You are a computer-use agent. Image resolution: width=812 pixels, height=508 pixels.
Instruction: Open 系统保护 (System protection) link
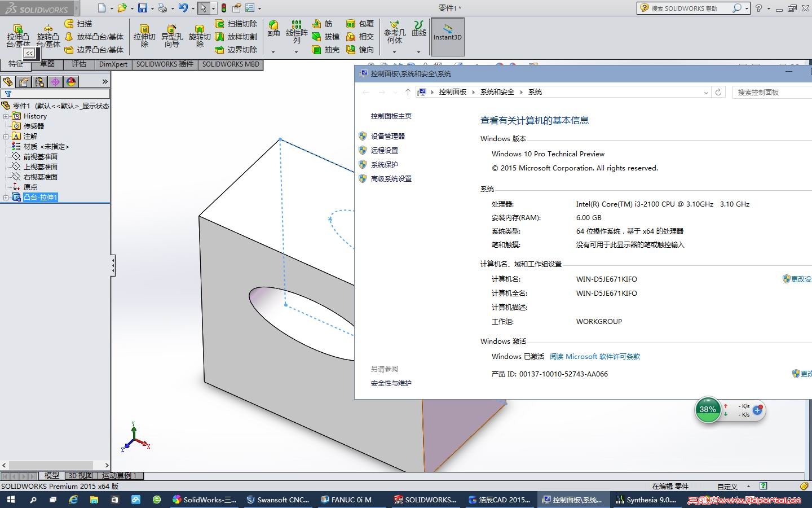385,164
